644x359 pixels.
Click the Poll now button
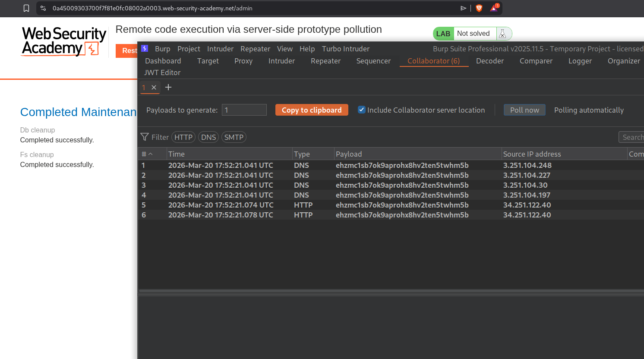pyautogui.click(x=524, y=110)
